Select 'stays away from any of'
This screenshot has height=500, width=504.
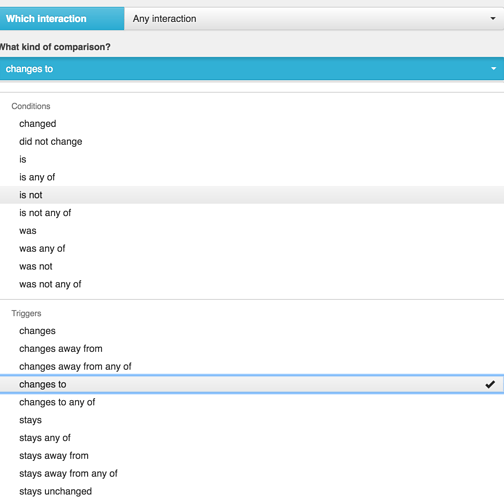[252, 474]
